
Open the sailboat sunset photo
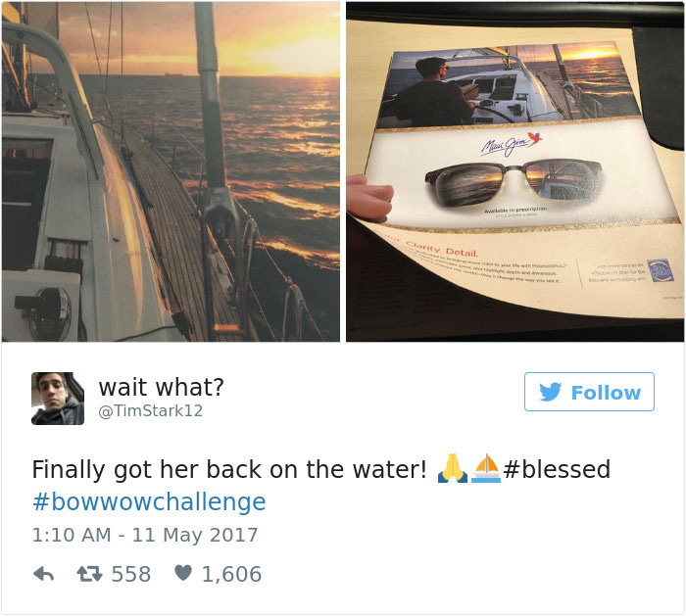171,171
